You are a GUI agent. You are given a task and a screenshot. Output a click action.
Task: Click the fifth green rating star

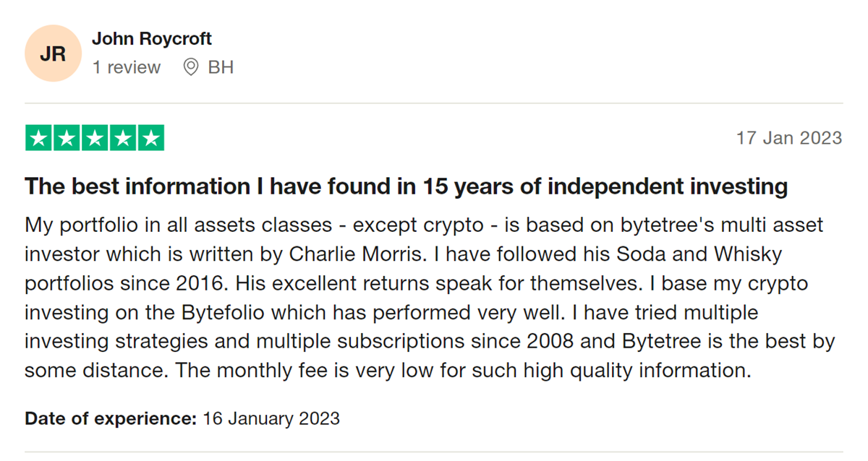(x=150, y=138)
